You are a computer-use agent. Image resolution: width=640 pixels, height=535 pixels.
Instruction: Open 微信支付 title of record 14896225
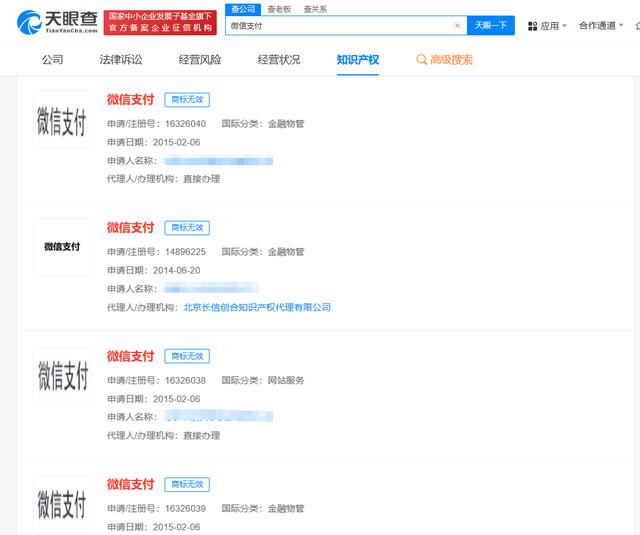(130, 228)
